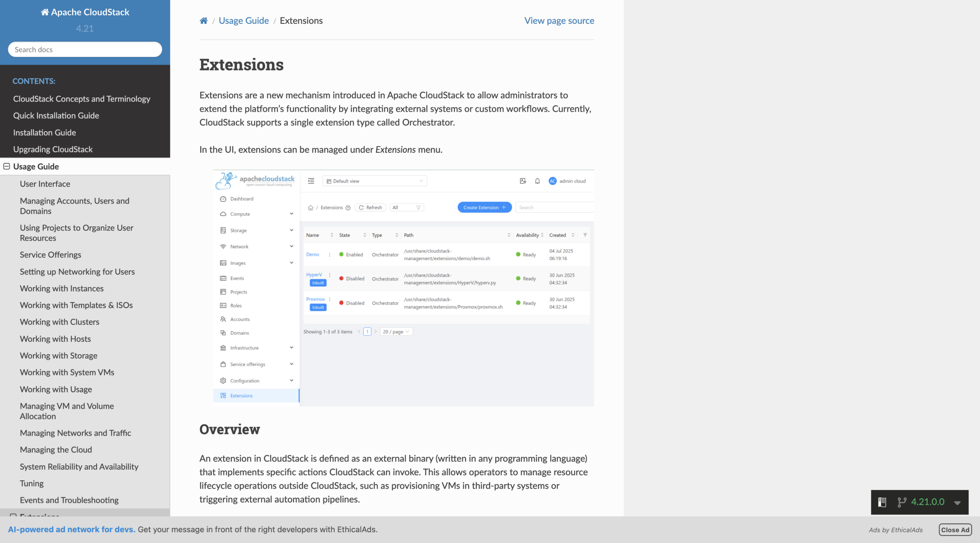Open Quick Installation Guide
Screen dimensions: 980x543
pyautogui.click(x=56, y=116)
